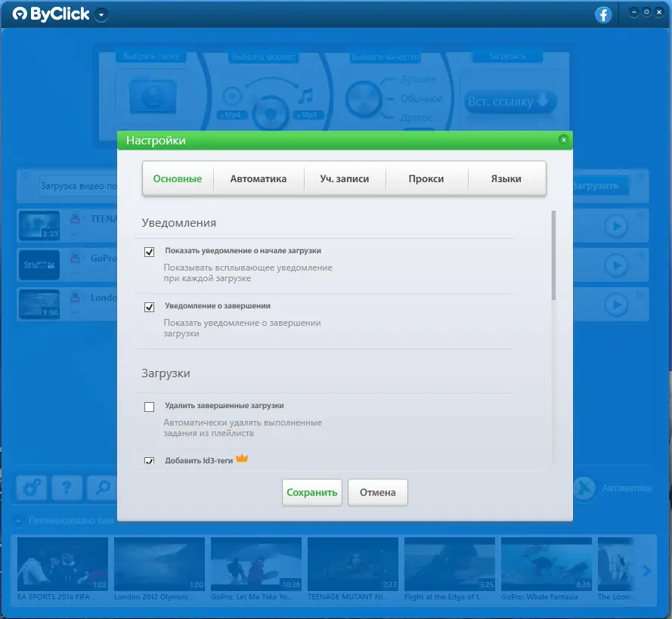The image size is (672, 619).
Task: Open Flight at the Edge recommended thumbnail
Action: click(450, 564)
